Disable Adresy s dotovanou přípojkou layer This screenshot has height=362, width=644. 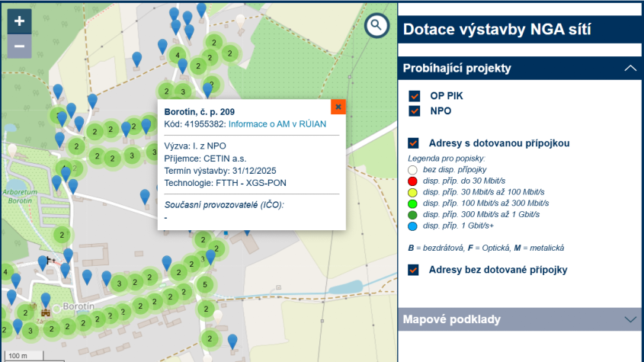[414, 143]
